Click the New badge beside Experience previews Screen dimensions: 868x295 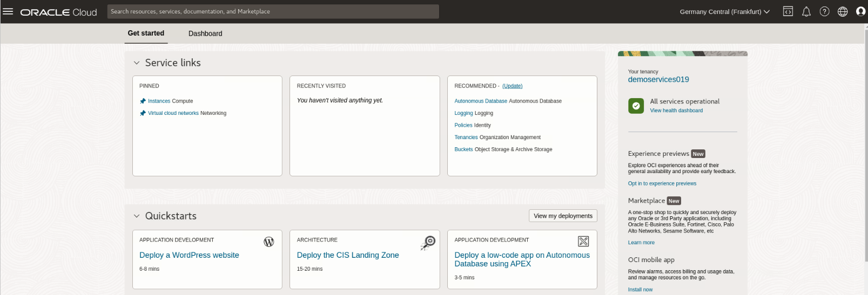tap(698, 154)
